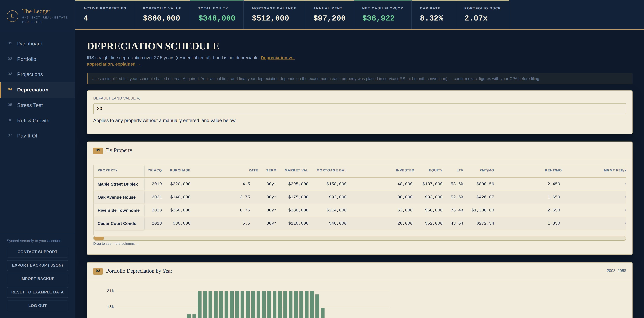The width and height of the screenshot is (644, 318).
Task: Click the INVESTED column header
Action: click(405, 170)
